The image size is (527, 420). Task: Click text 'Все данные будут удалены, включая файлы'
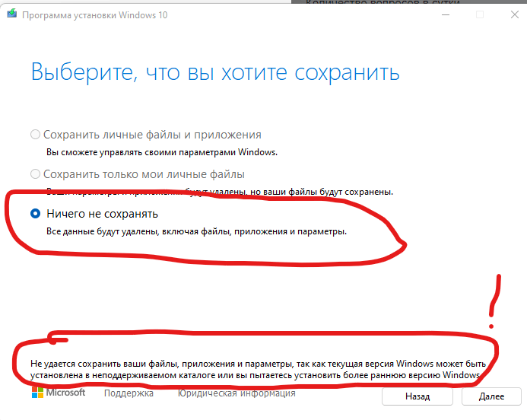point(139,232)
